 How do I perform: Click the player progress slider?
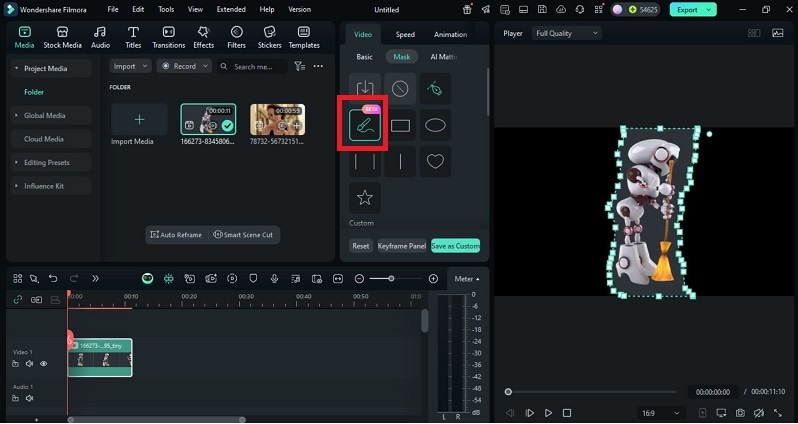(x=591, y=392)
